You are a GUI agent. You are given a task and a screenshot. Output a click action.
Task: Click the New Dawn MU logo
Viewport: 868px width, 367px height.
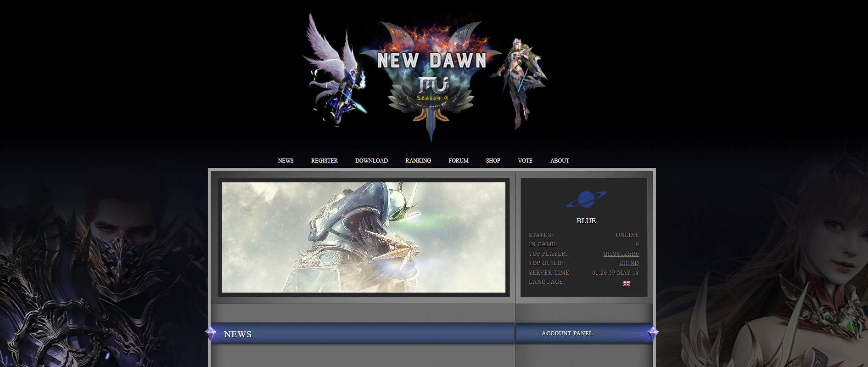coord(431,78)
